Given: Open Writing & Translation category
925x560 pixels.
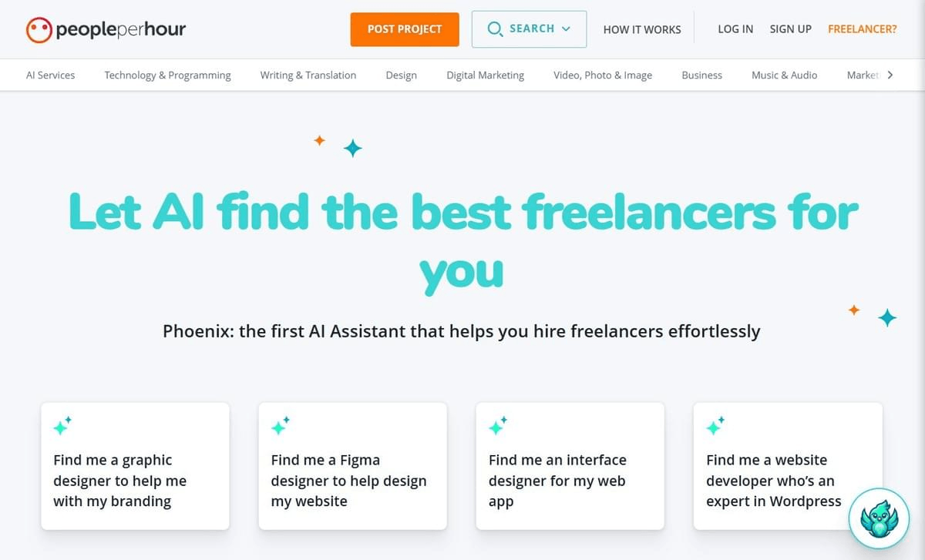Looking at the screenshot, I should 308,75.
